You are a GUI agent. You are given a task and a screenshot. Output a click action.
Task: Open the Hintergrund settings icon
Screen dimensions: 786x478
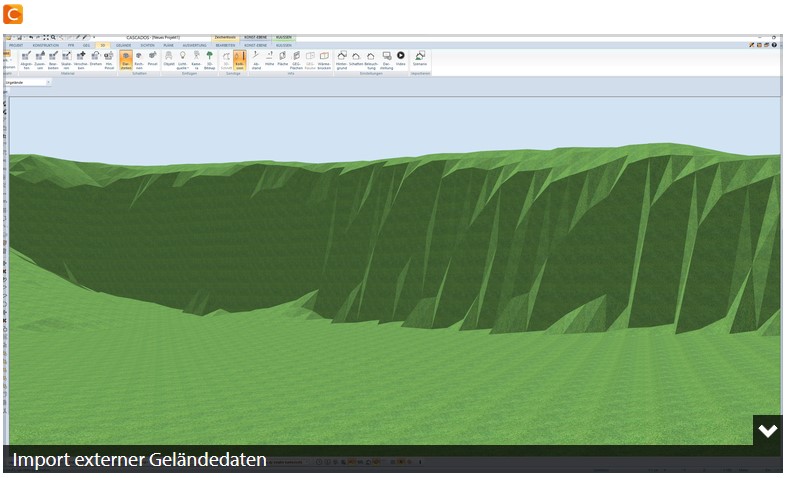pyautogui.click(x=341, y=60)
